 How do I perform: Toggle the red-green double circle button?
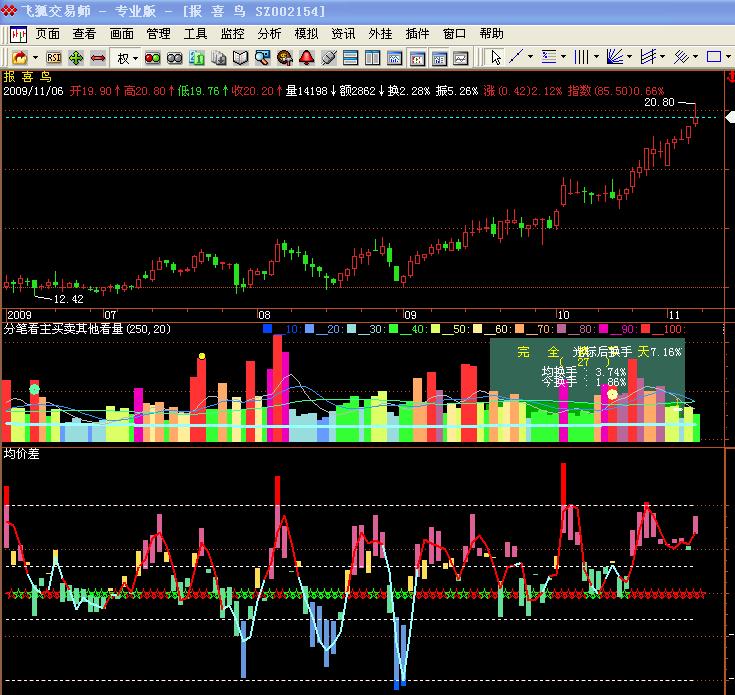152,58
